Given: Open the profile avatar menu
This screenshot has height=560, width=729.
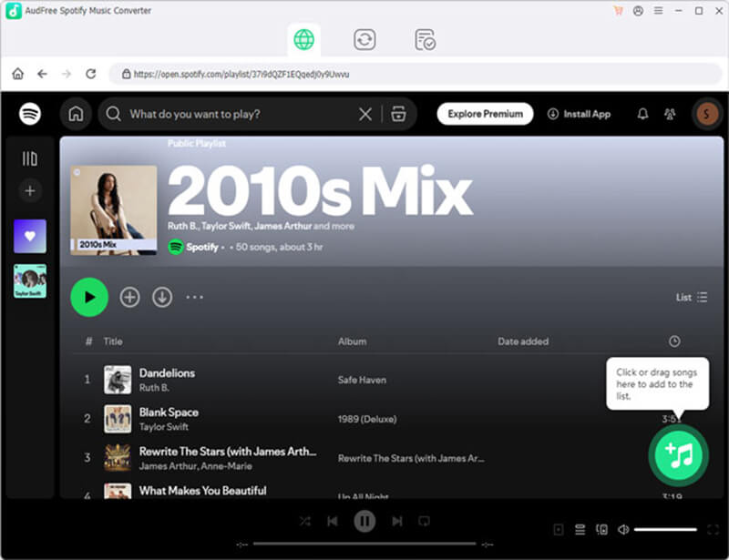Looking at the screenshot, I should (x=708, y=114).
